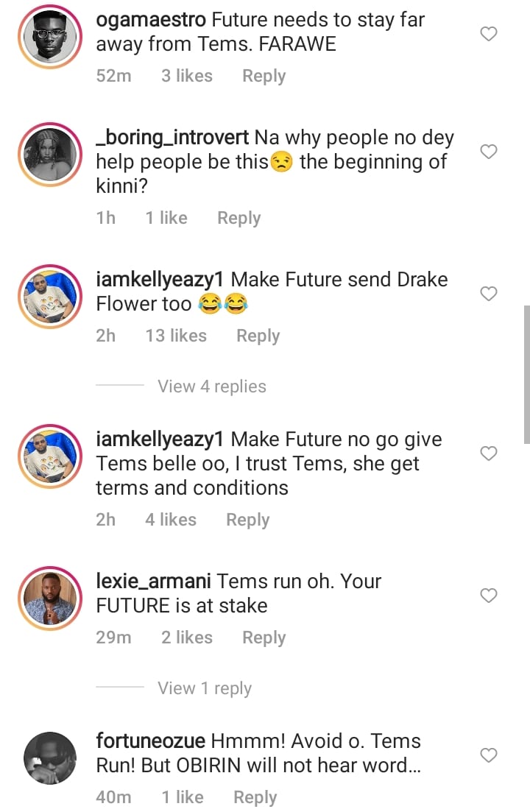This screenshot has height=812, width=530.
Task: Open fortuneozue's dark avatar
Action: tap(51, 758)
